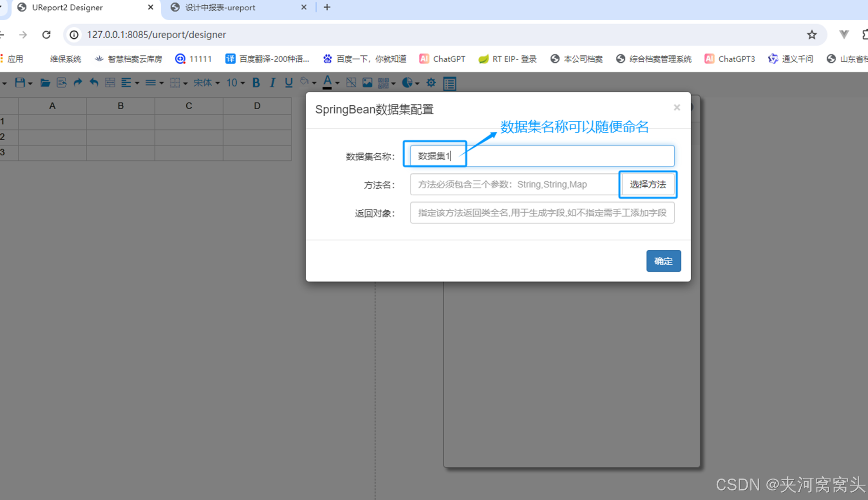Click the merge cells icon

tap(110, 83)
